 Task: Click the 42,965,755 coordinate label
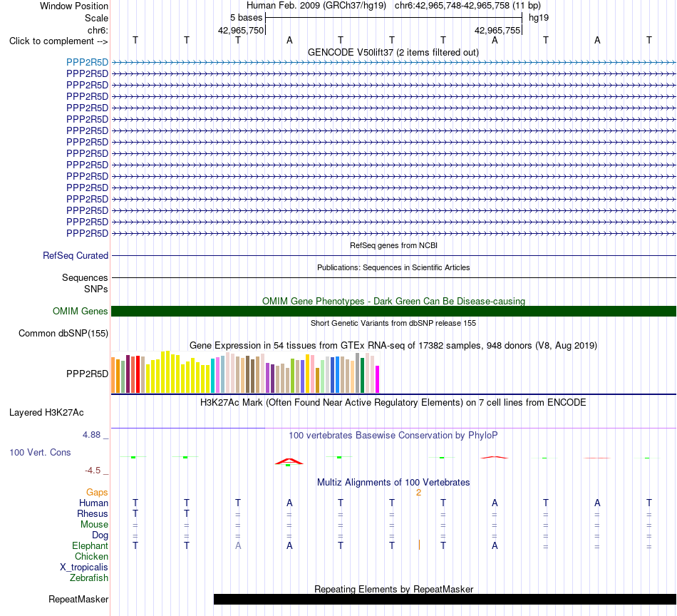(497, 30)
